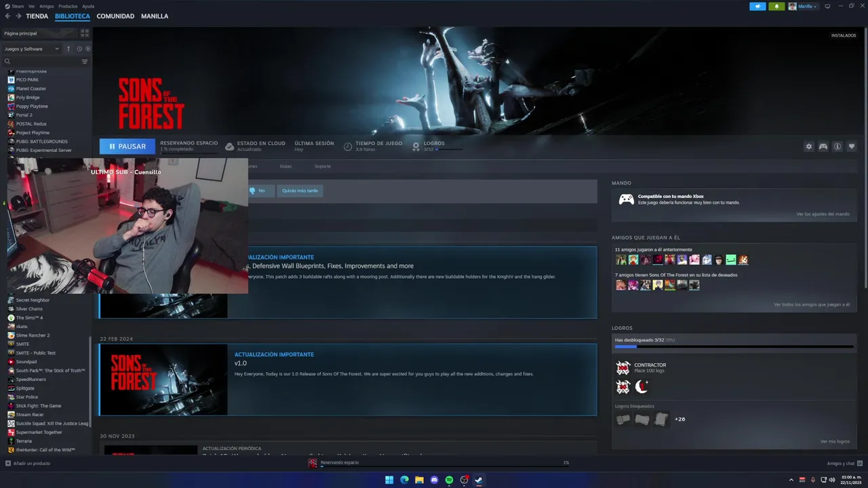Viewport: 868px width, 488px height.
Task: Open the advanced filters icon in search bar
Action: coord(85,62)
